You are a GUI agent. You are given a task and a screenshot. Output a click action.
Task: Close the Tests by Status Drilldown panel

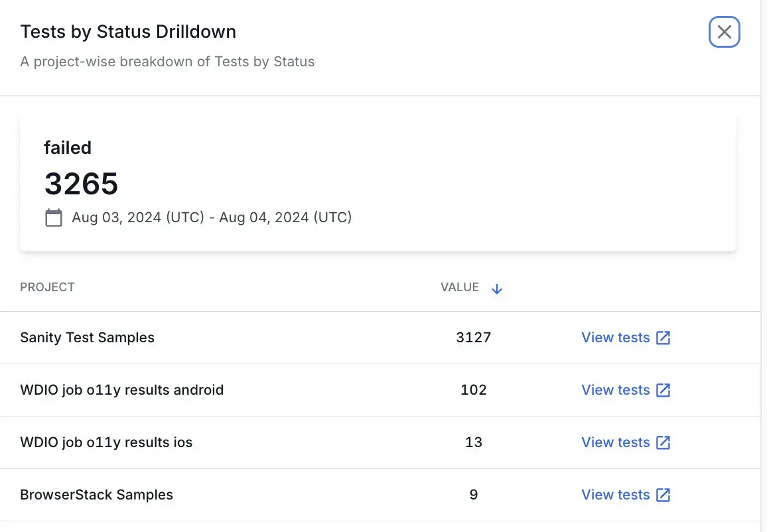point(724,32)
